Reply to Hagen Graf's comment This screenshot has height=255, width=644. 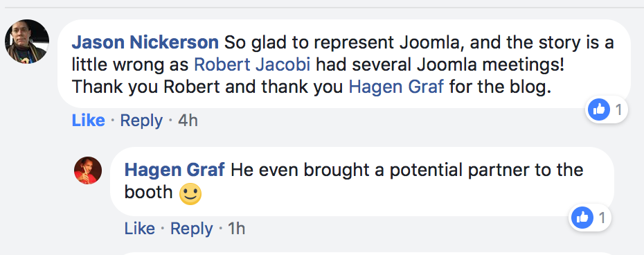191,229
